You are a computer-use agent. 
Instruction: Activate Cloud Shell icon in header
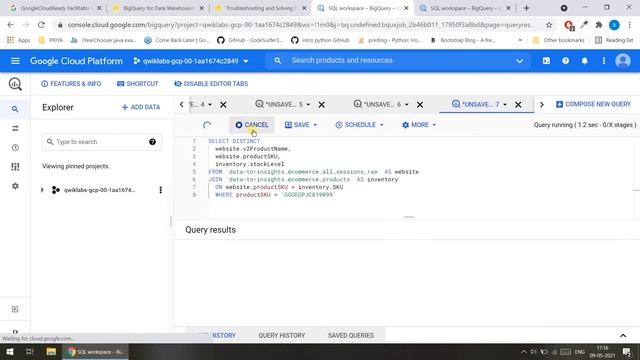pos(546,61)
